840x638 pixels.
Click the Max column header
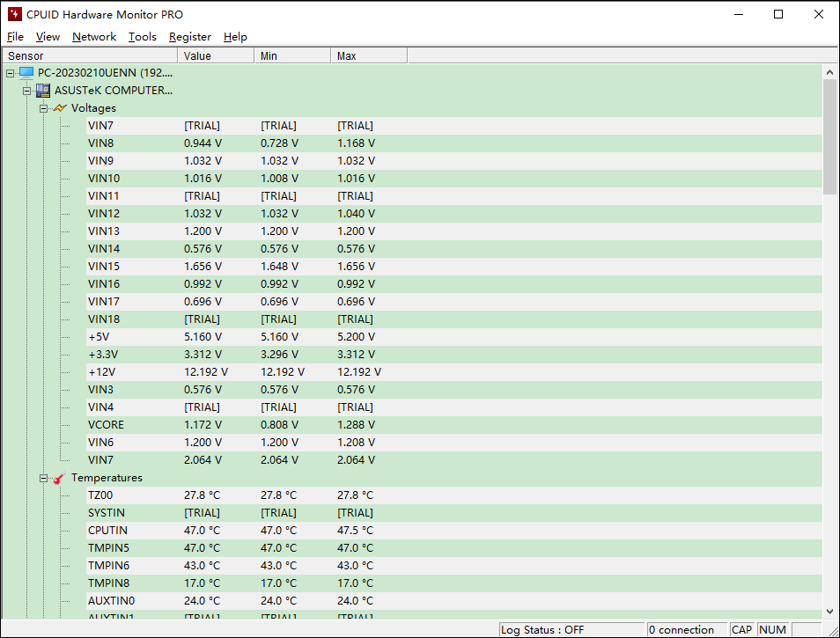368,56
